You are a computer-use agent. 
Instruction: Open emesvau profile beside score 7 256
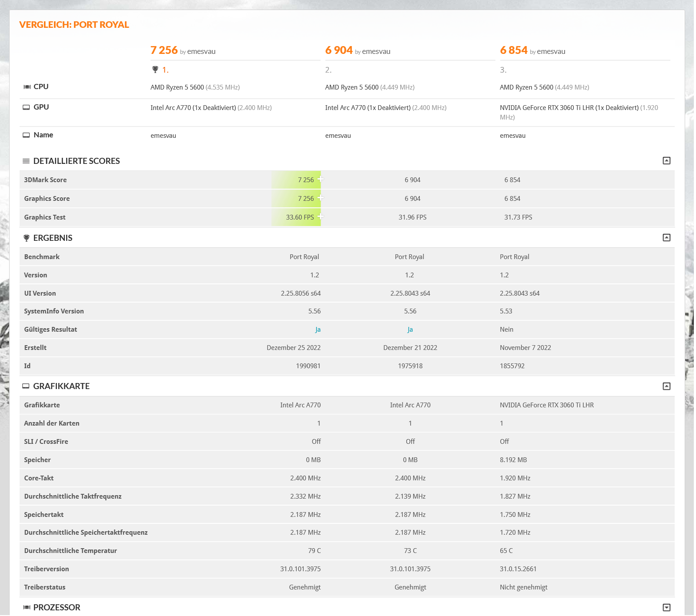[x=201, y=52]
